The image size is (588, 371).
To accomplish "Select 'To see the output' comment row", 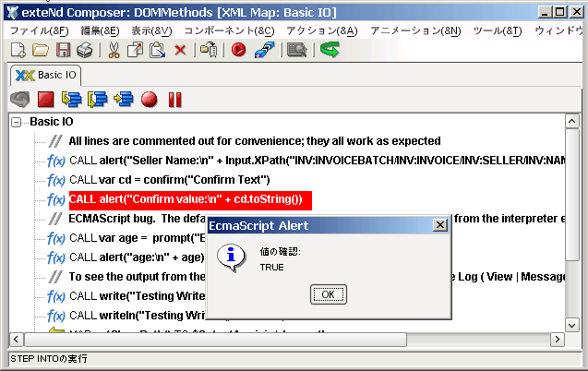I will click(137, 277).
